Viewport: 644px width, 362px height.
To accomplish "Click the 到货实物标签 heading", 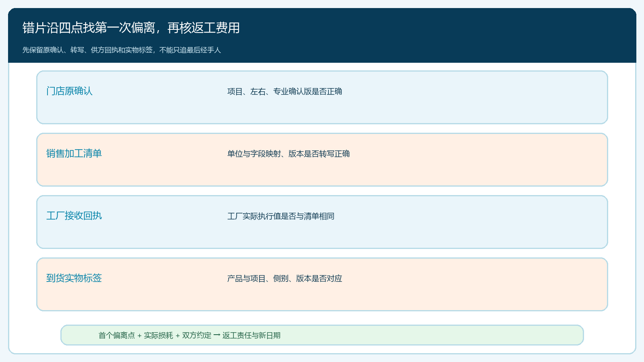I will (x=74, y=278).
